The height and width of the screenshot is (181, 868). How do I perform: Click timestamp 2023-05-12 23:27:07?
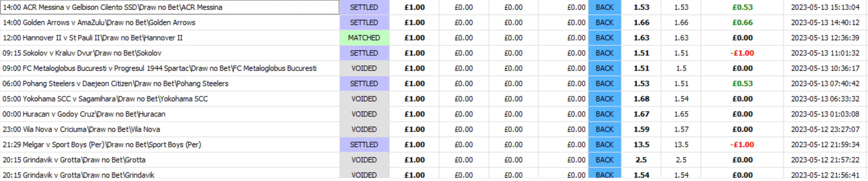825,129
